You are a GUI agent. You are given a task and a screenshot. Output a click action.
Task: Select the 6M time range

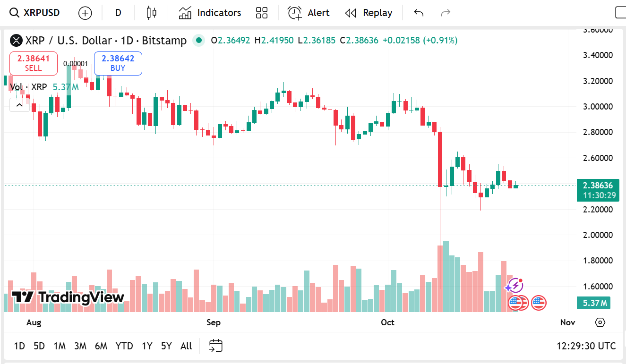[x=101, y=346]
